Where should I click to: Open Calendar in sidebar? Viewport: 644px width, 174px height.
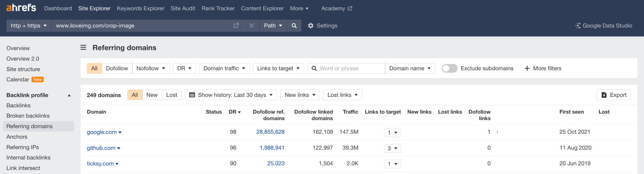18,80
